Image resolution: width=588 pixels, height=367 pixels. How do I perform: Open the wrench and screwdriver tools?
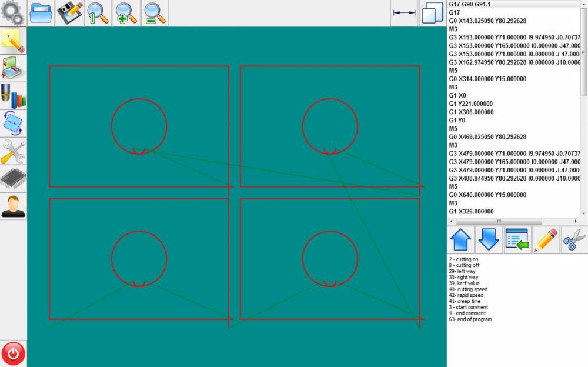point(13,151)
